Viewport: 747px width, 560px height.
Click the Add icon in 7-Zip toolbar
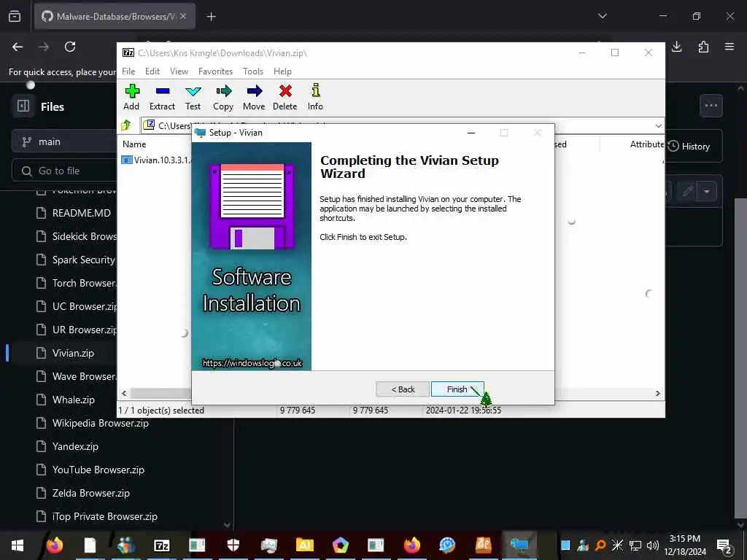coord(131,98)
